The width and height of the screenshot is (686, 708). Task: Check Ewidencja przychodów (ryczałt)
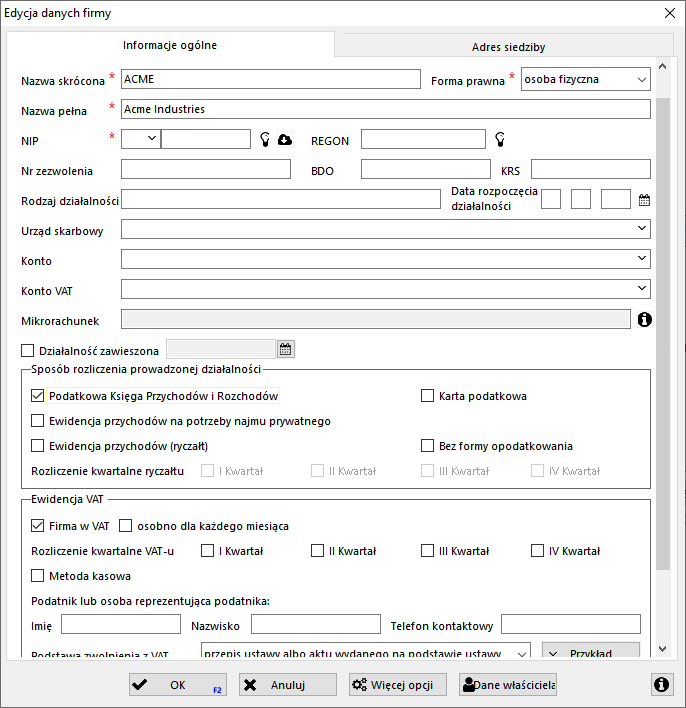37,446
